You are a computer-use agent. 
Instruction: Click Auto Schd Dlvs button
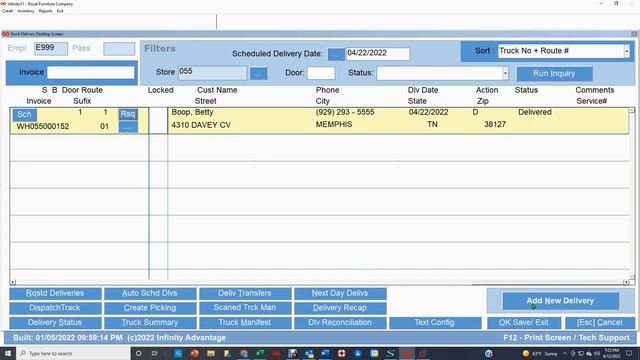150,293
